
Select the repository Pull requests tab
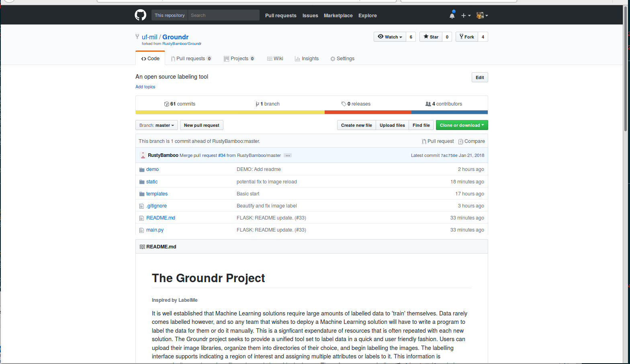(x=191, y=59)
